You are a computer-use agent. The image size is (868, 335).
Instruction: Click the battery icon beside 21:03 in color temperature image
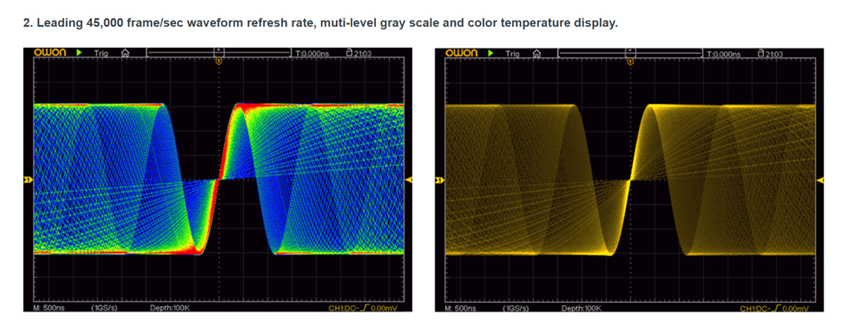(x=349, y=53)
